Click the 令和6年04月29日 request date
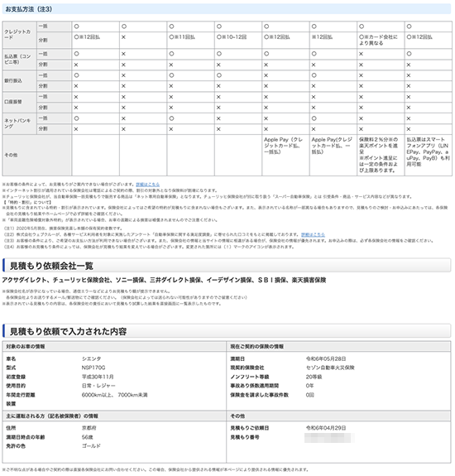The image size is (455, 476). (326, 428)
